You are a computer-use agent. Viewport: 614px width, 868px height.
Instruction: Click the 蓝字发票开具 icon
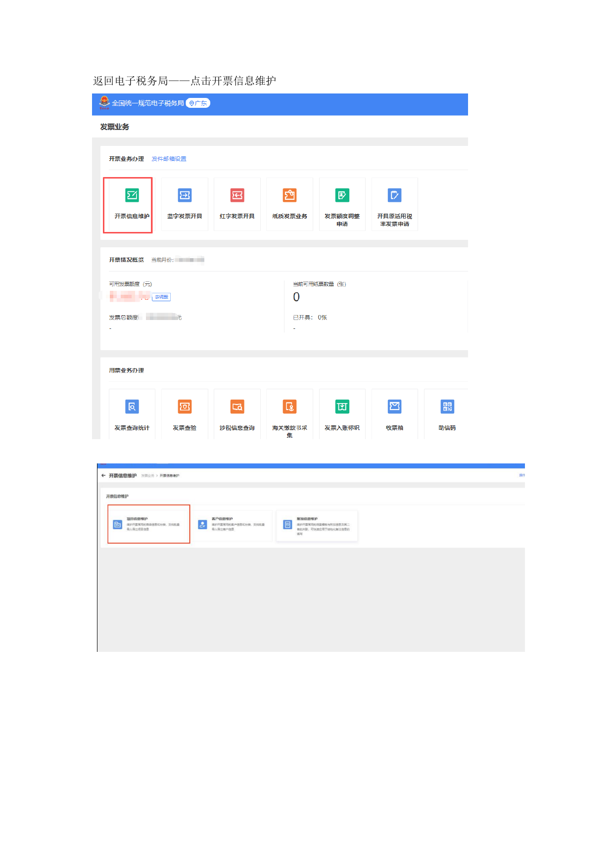coord(185,195)
